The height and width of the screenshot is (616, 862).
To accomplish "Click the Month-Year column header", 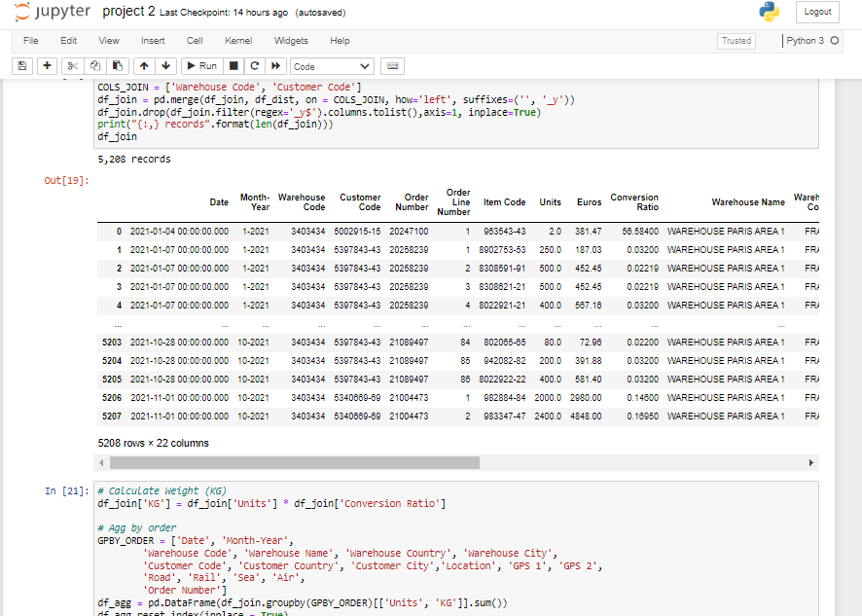I will [255, 202].
